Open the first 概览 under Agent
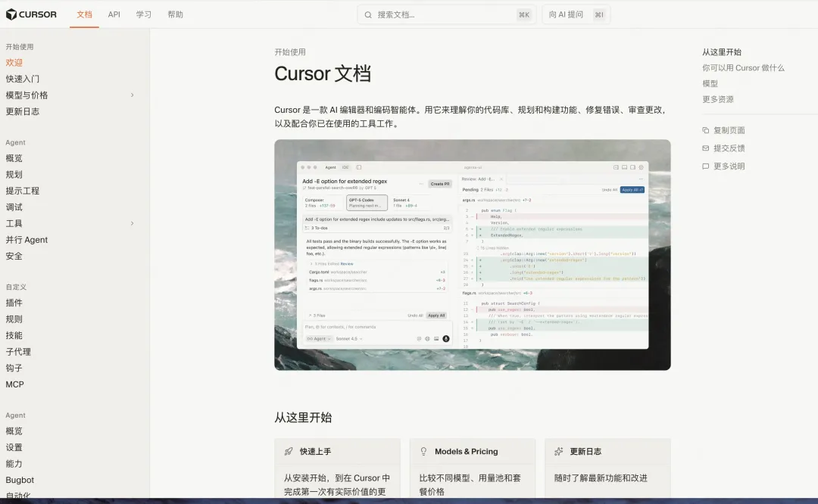 tap(14, 158)
